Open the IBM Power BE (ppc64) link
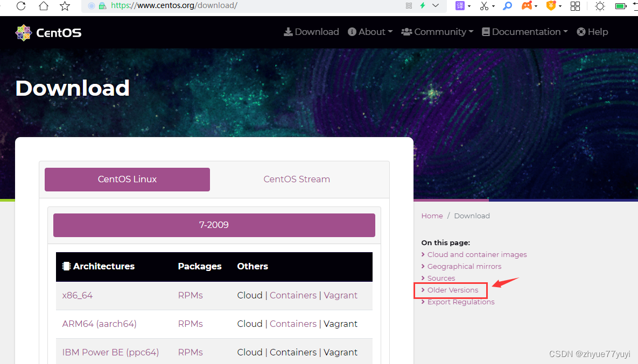Image resolution: width=638 pixels, height=364 pixels. coord(110,352)
